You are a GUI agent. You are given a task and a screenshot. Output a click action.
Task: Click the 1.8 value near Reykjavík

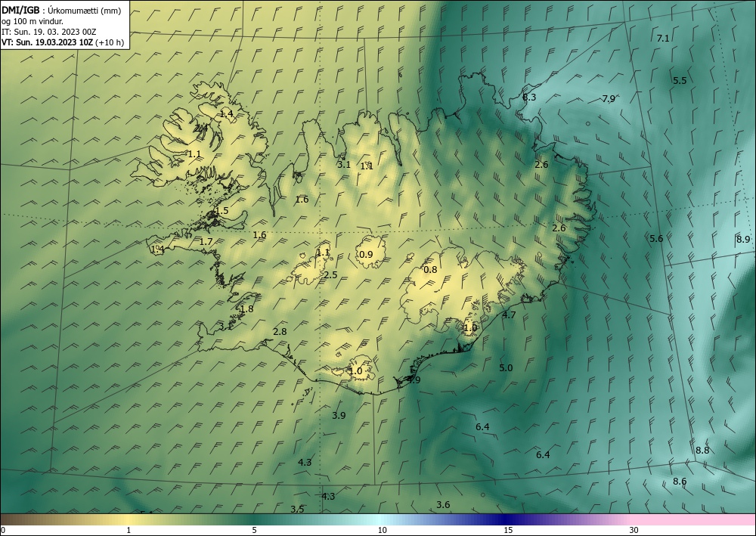coord(247,309)
